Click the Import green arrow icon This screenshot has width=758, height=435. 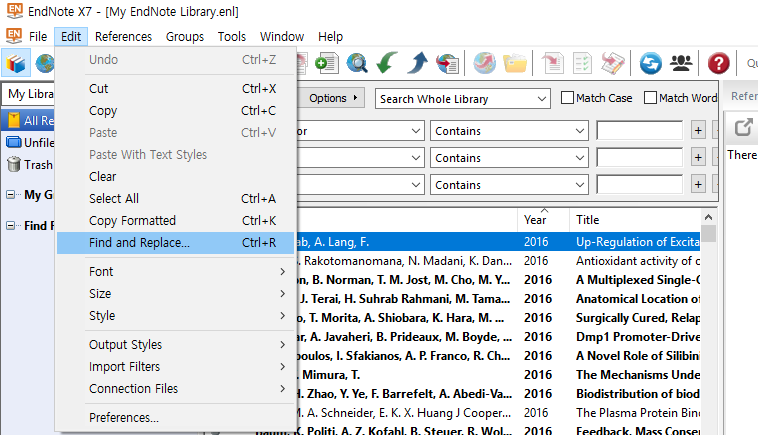click(x=387, y=63)
